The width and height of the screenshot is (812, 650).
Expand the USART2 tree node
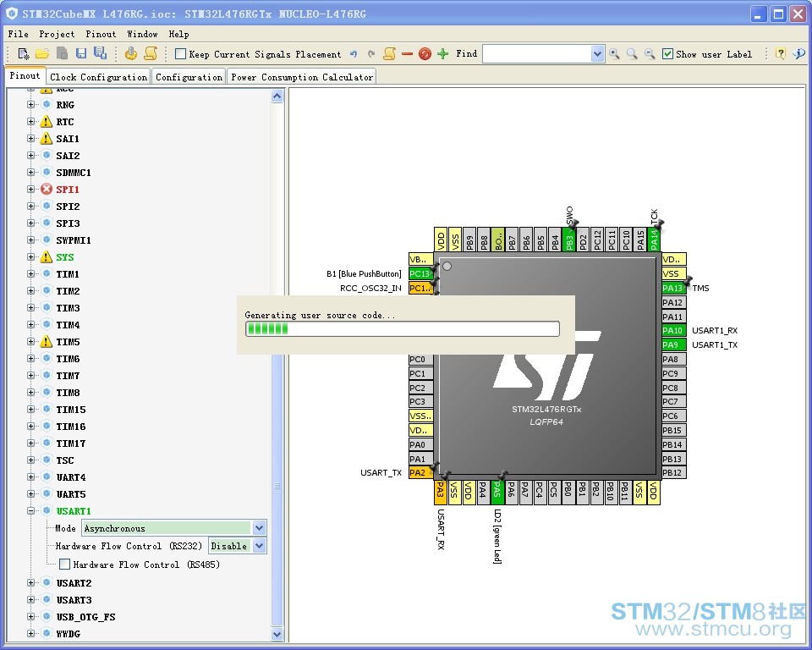31,582
